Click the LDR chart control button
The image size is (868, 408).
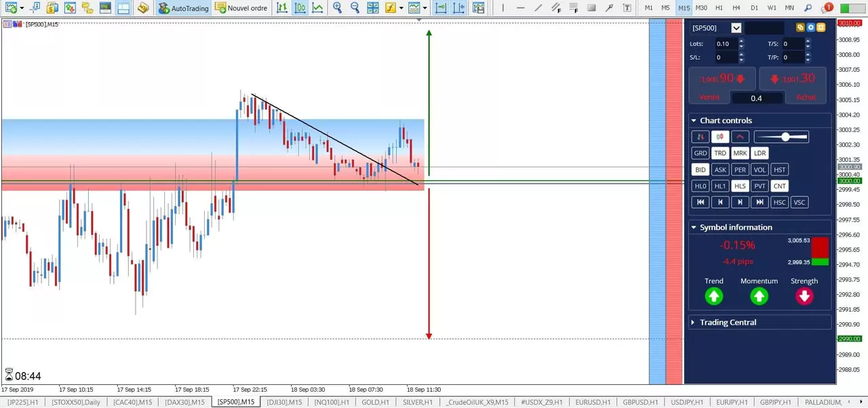(760, 153)
